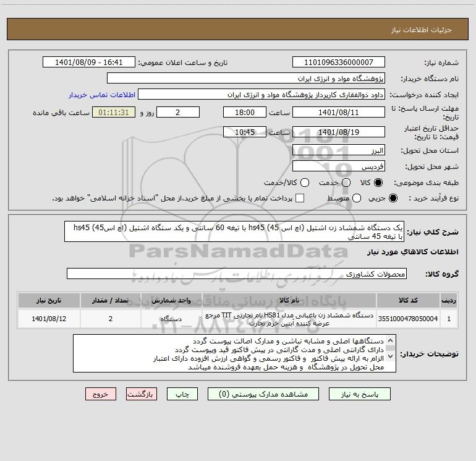Click the HS81 product name cell
Screen dimensions: 476x461
click(x=289, y=319)
